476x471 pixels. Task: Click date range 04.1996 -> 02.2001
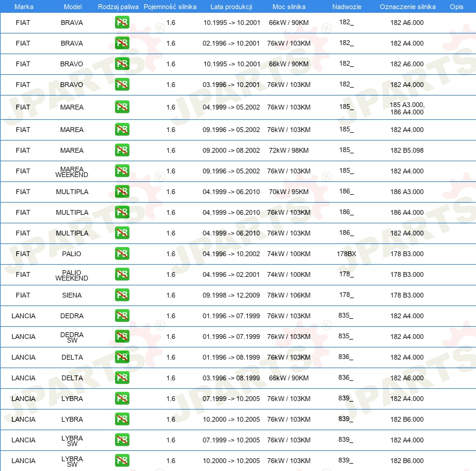click(231, 274)
